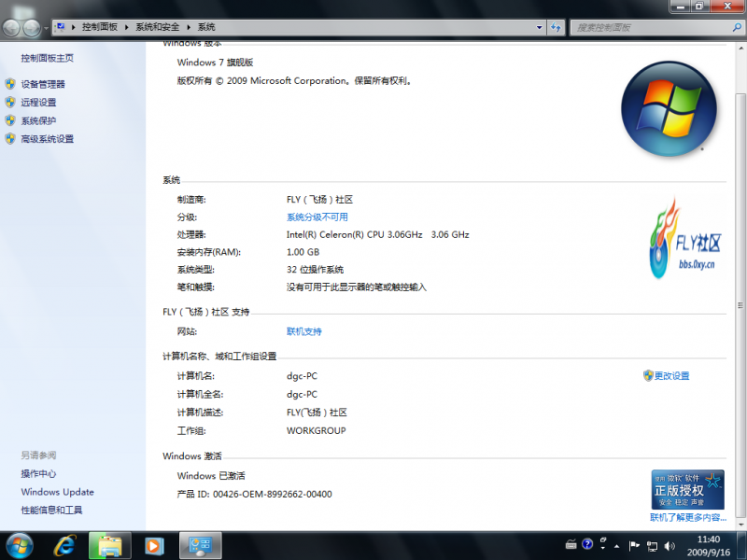Open Performance Information and Tools (性能信息和工具)
This screenshot has width=747, height=560.
51,510
